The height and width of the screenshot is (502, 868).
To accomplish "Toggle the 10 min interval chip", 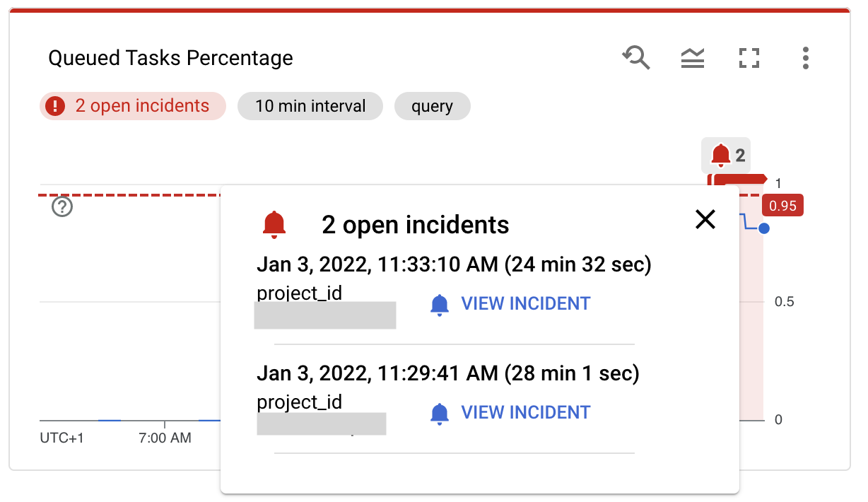I will [x=310, y=105].
